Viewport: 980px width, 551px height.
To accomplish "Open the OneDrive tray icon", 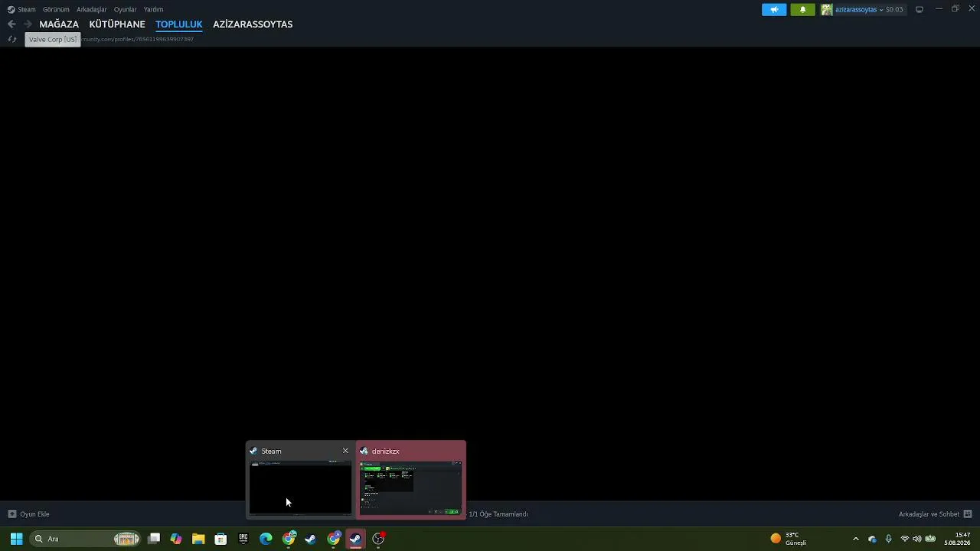I will (x=872, y=539).
